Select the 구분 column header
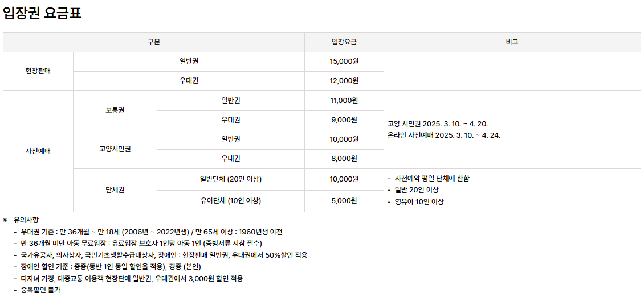 [x=154, y=42]
